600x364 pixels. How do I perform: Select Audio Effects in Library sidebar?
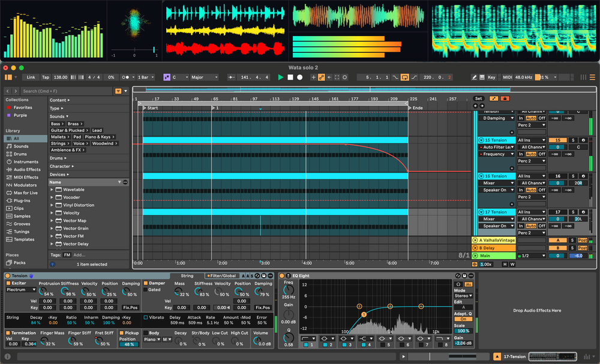27,170
